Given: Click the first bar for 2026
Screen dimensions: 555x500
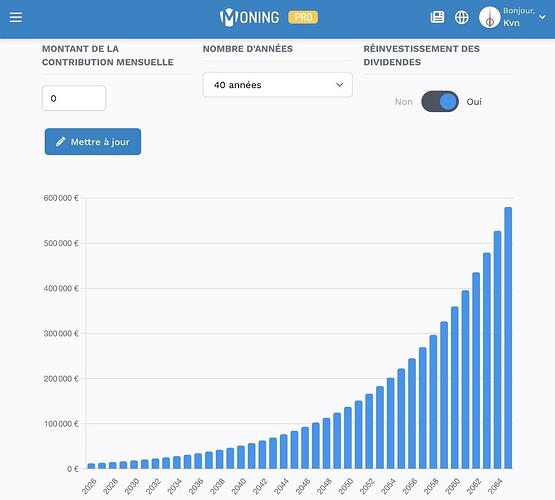Looking at the screenshot, I should point(91,466).
